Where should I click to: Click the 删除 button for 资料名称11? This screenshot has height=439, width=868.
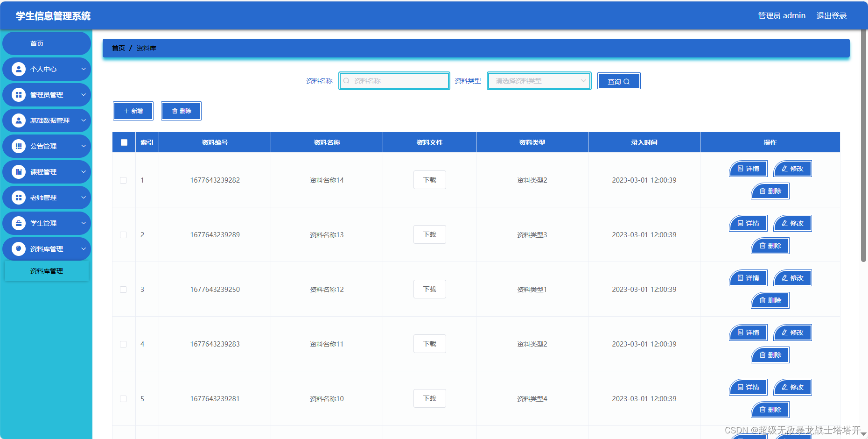point(770,355)
